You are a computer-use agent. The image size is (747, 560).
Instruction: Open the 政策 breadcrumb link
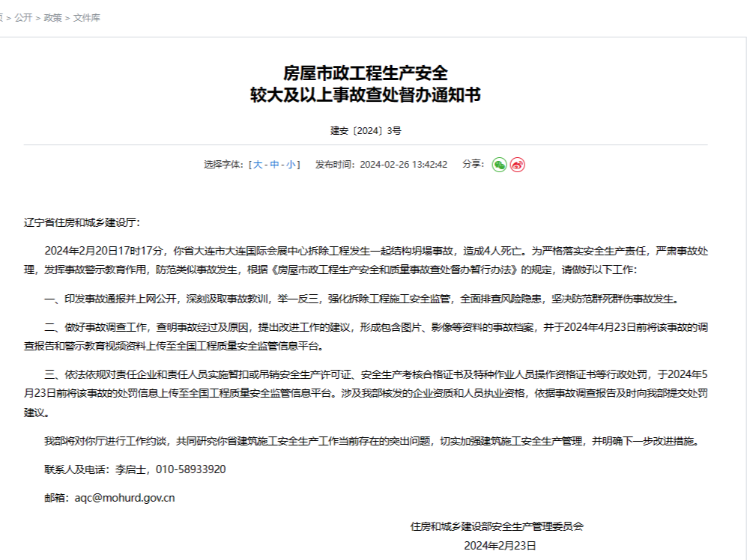[x=53, y=18]
